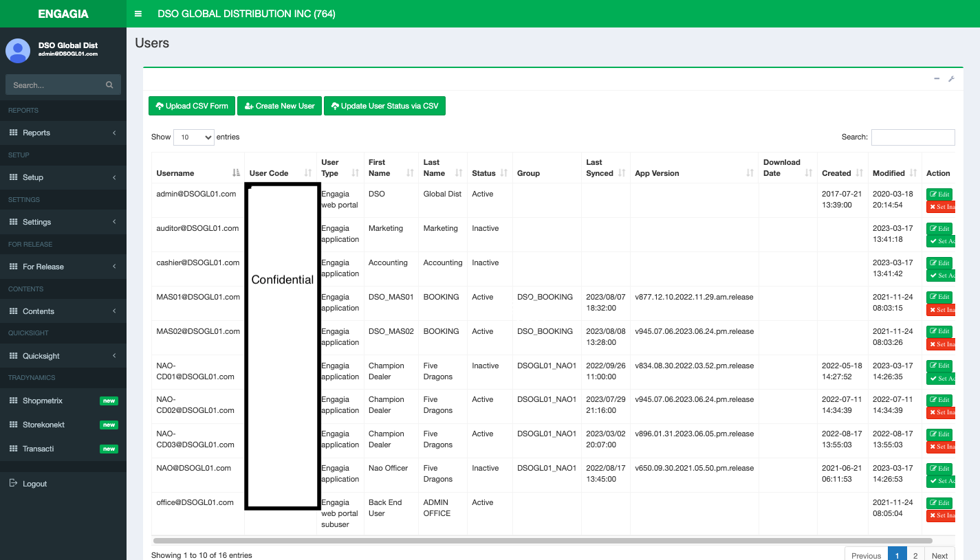Click the Contents grid icon

click(13, 311)
